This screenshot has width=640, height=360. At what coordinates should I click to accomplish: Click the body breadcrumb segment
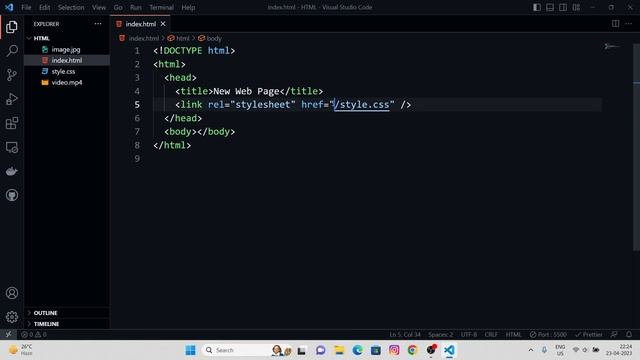tap(214, 38)
